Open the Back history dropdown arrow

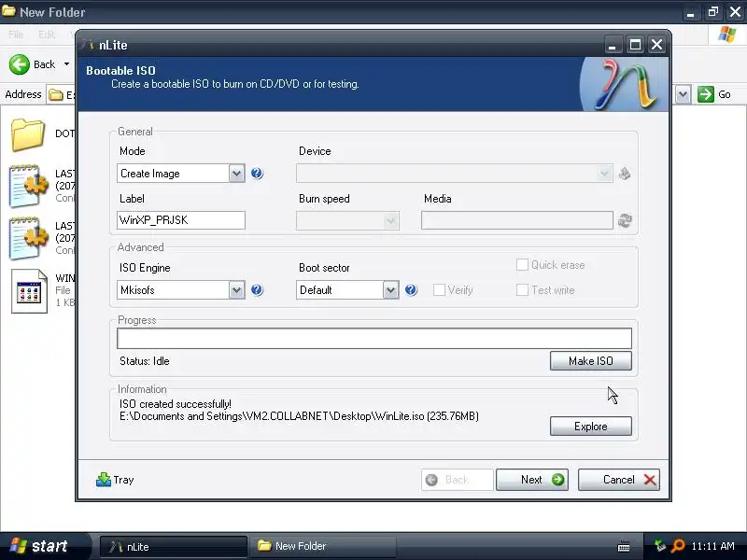(x=66, y=64)
